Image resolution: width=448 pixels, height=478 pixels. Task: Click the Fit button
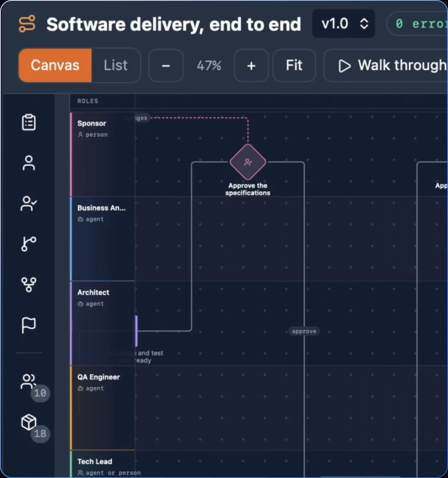[x=294, y=66]
